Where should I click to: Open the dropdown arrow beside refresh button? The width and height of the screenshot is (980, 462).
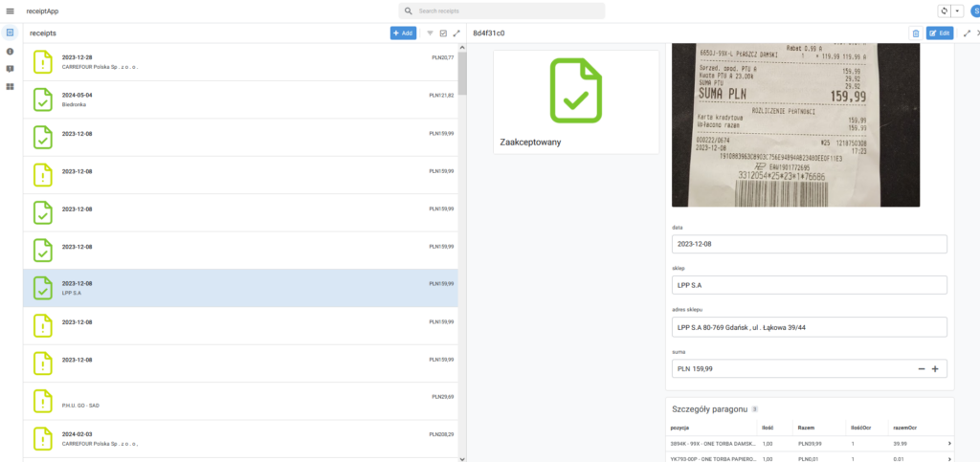pyautogui.click(x=957, y=11)
